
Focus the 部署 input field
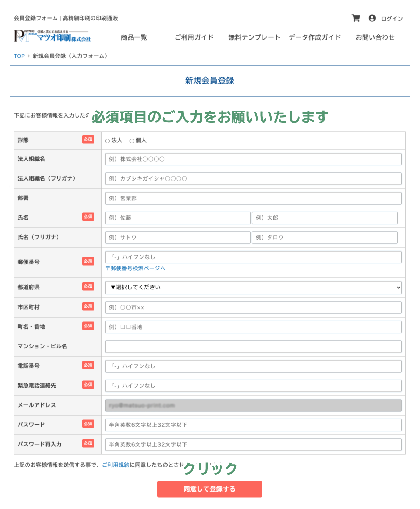click(x=253, y=198)
